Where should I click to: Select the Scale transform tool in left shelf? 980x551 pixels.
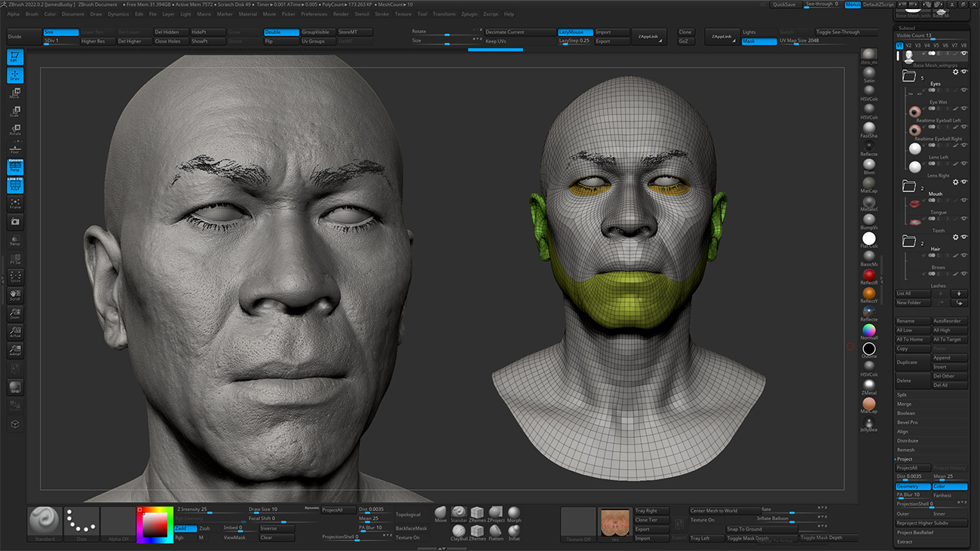pos(15,112)
